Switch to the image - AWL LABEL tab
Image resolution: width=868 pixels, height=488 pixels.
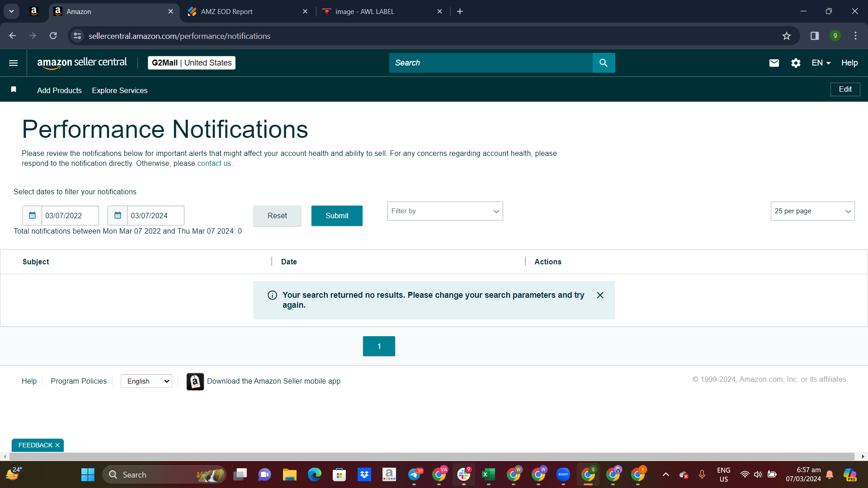tap(382, 11)
